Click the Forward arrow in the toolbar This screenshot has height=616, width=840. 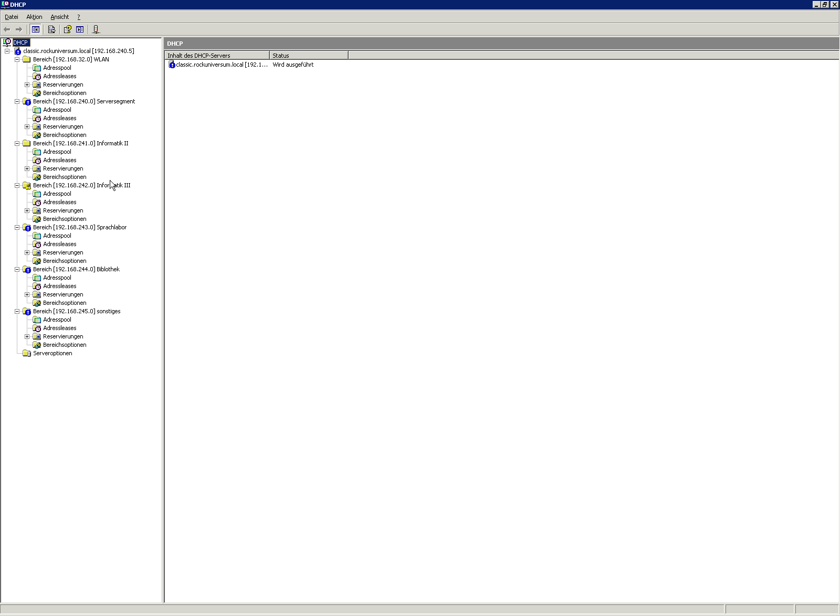tap(19, 29)
